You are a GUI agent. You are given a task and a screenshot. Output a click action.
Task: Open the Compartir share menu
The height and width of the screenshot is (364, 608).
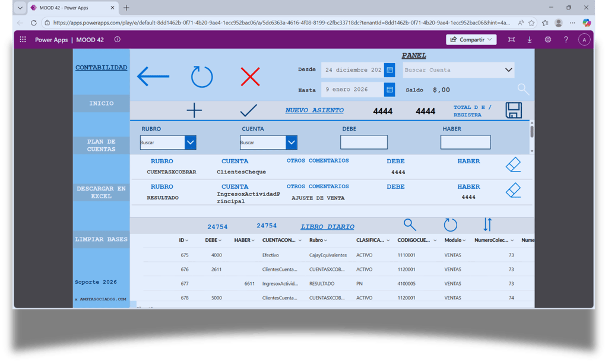[471, 40]
